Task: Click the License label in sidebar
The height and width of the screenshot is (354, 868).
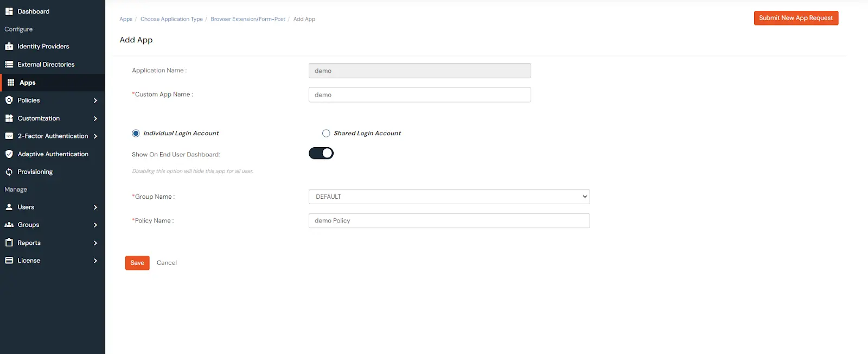Action: point(29,261)
